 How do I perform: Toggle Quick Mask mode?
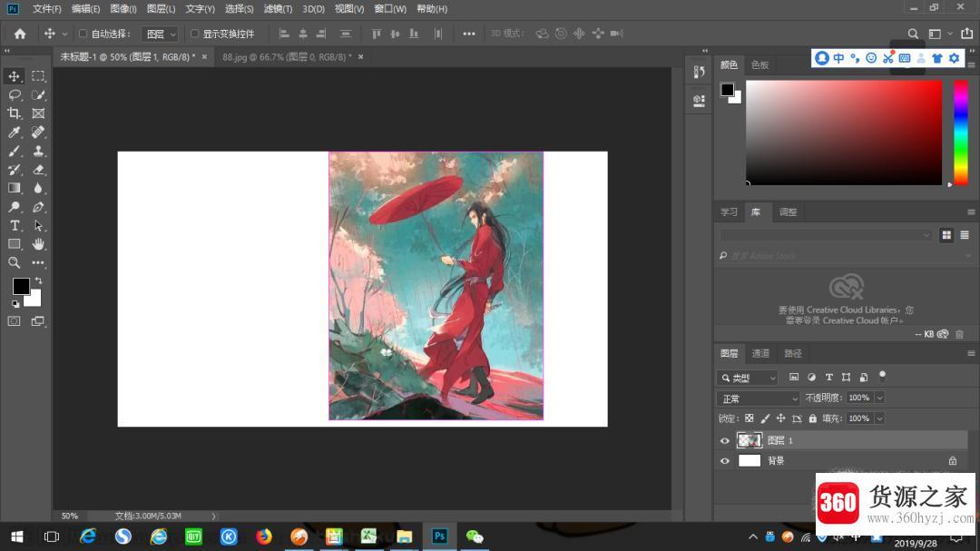point(14,320)
